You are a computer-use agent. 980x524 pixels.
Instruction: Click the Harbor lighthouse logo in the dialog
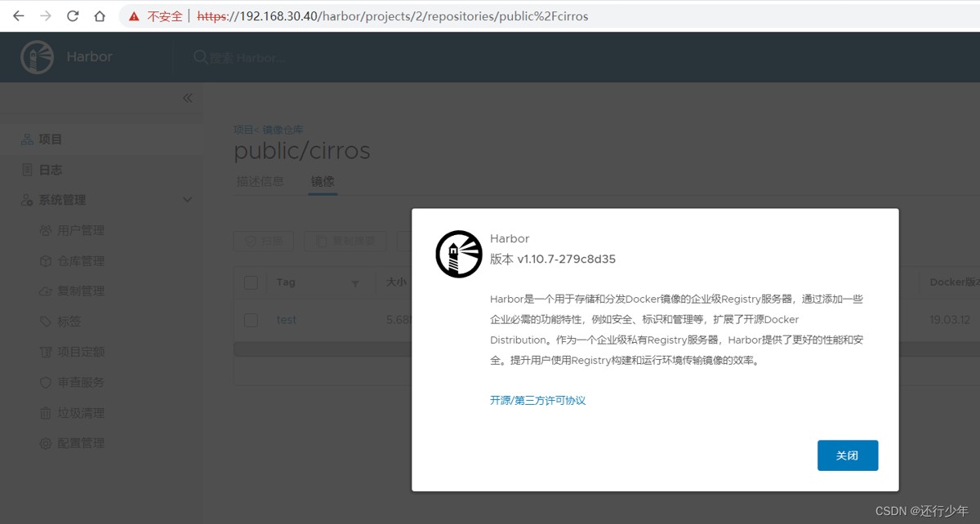tap(459, 254)
